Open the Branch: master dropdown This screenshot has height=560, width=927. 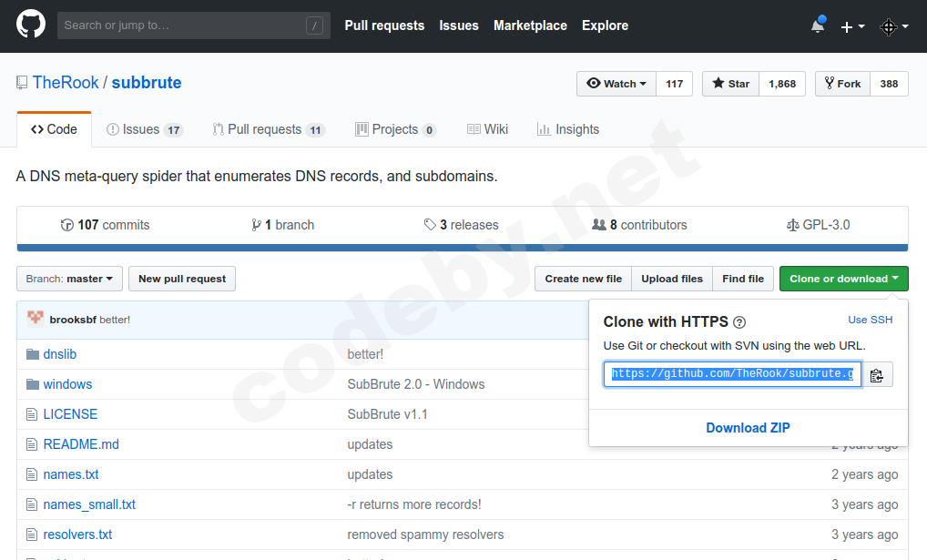69,279
